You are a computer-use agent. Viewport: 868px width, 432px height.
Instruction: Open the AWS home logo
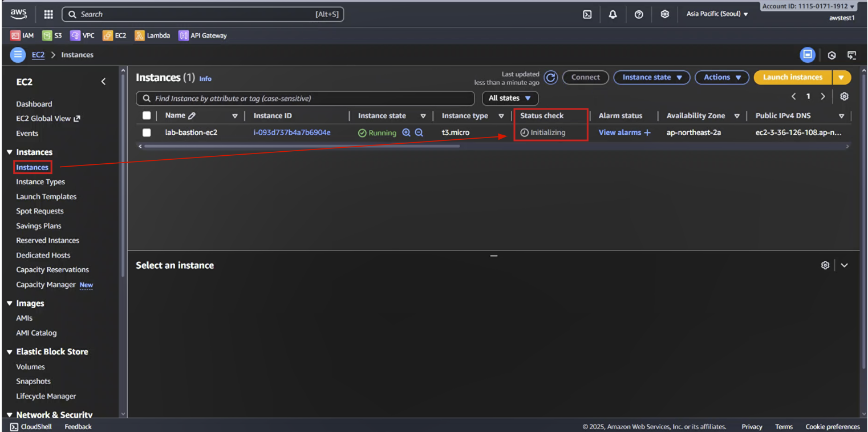[x=18, y=14]
